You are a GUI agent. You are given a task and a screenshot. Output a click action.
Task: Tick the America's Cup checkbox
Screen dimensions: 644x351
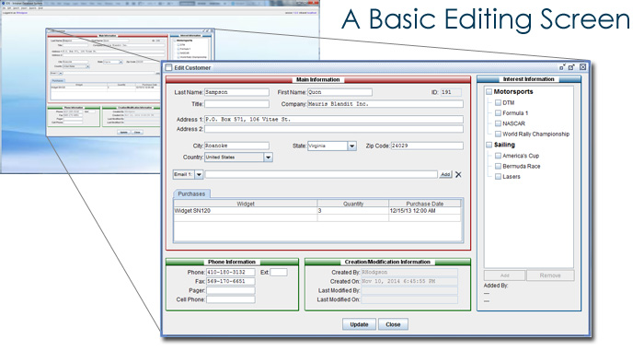click(x=498, y=156)
